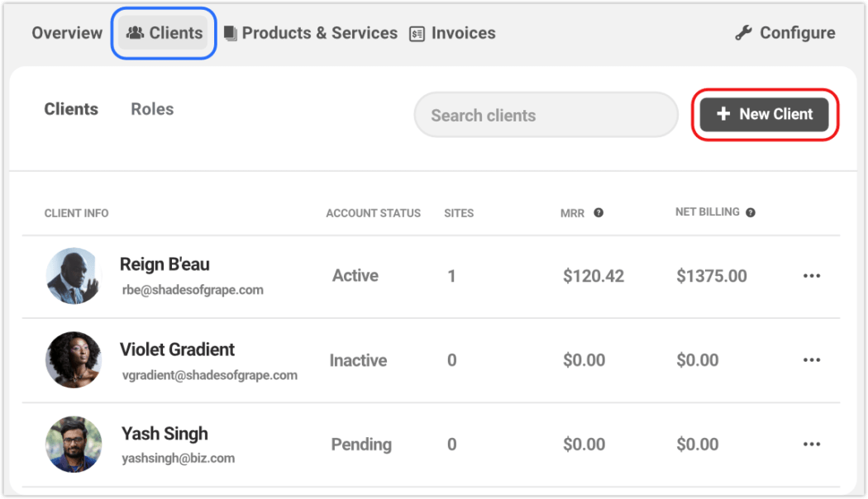Click Violet Gradient's profile photo
The height and width of the screenshot is (499, 868).
tap(74, 359)
